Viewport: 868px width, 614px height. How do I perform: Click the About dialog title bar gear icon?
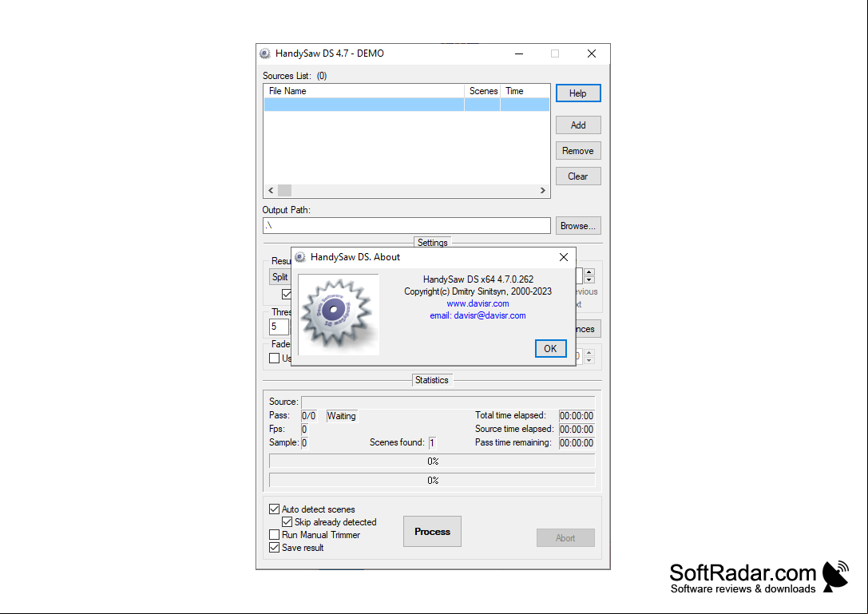[x=300, y=257]
